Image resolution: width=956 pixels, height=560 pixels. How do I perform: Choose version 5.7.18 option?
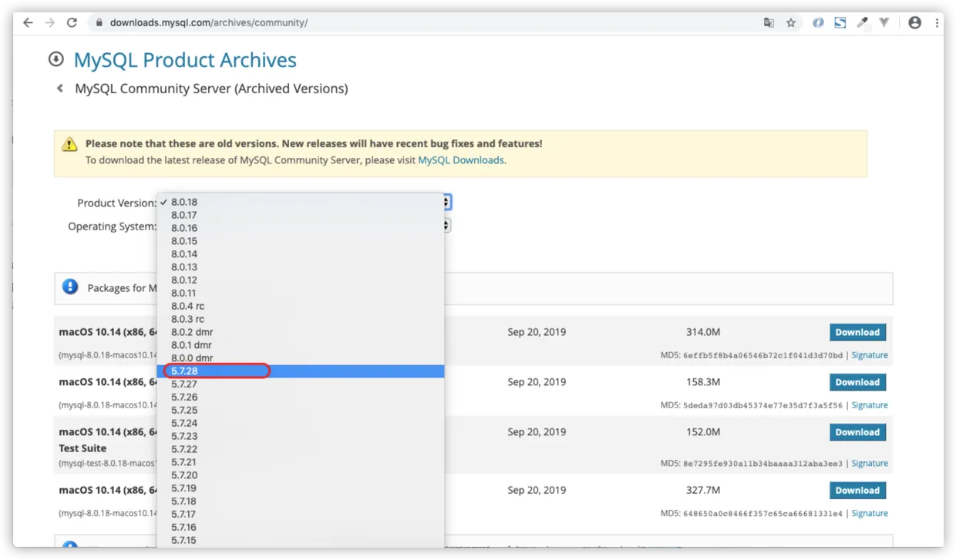point(301,501)
